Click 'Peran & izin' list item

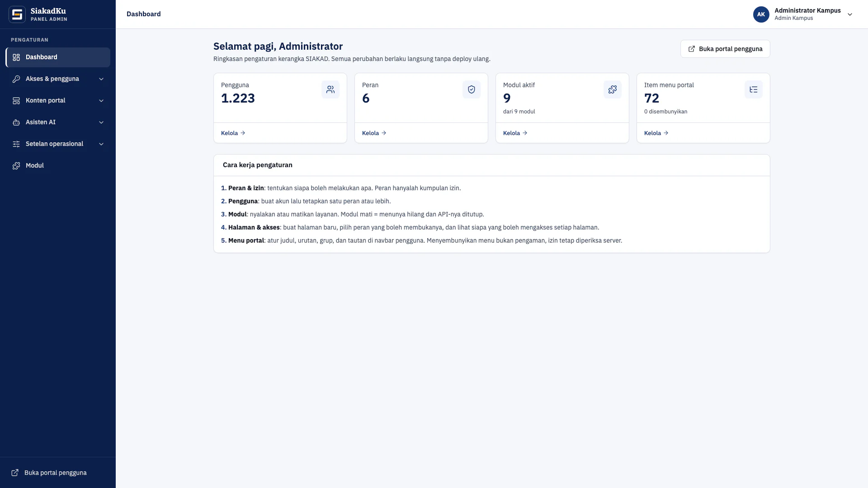tap(341, 188)
